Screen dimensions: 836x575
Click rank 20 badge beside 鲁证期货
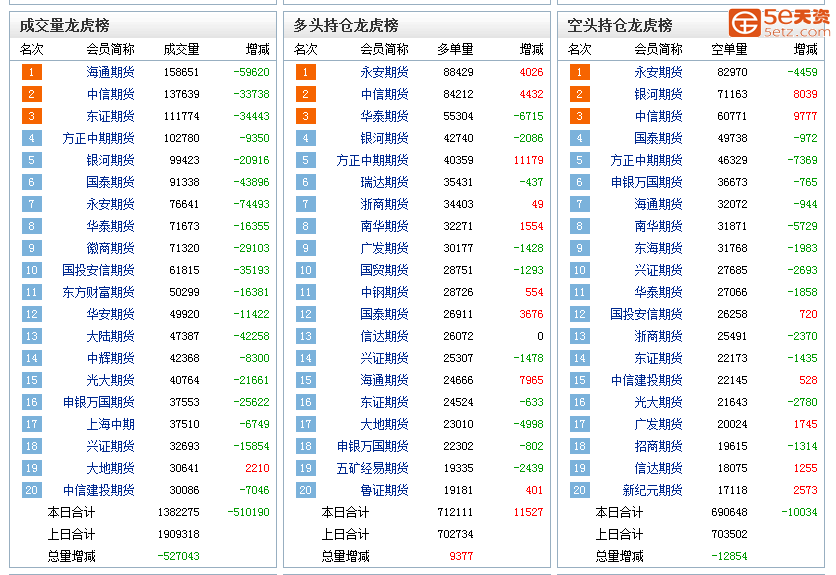point(306,490)
